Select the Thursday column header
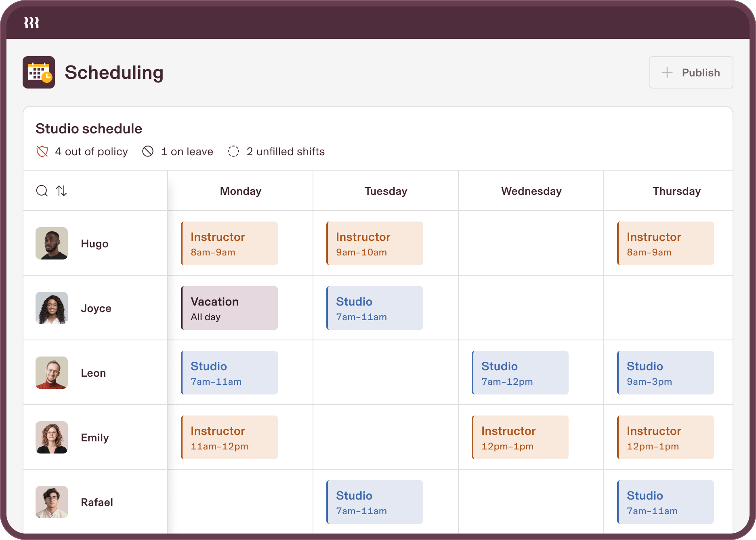Viewport: 756px width, 540px height. tap(676, 190)
